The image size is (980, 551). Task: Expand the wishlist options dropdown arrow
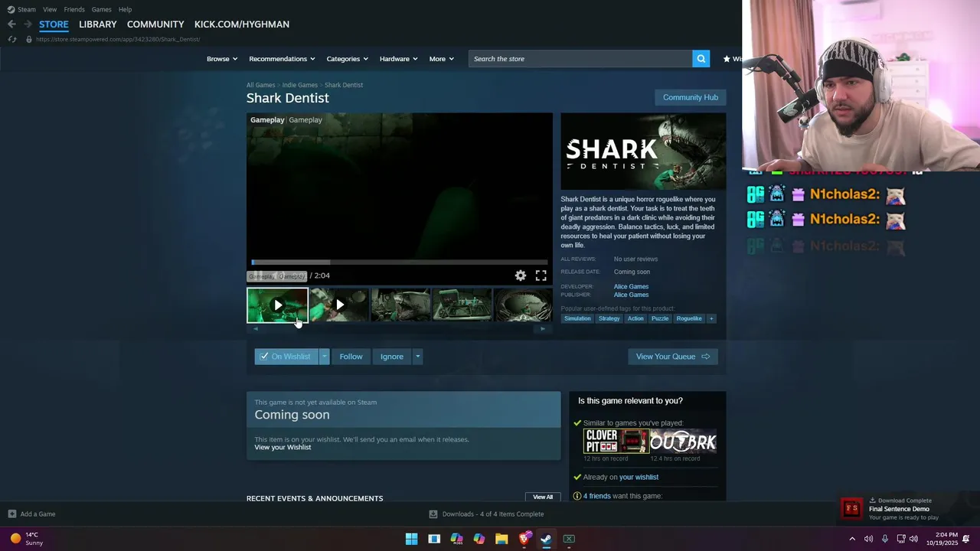click(x=325, y=357)
